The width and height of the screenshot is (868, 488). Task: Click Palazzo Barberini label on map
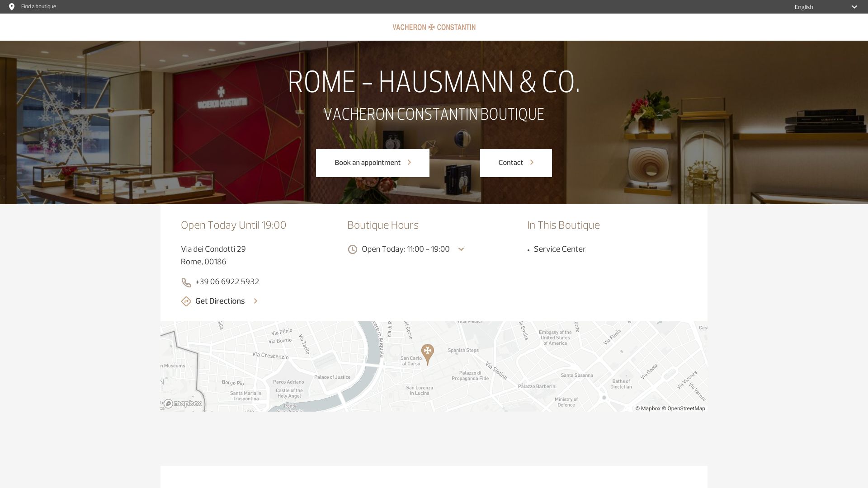coord(537,386)
